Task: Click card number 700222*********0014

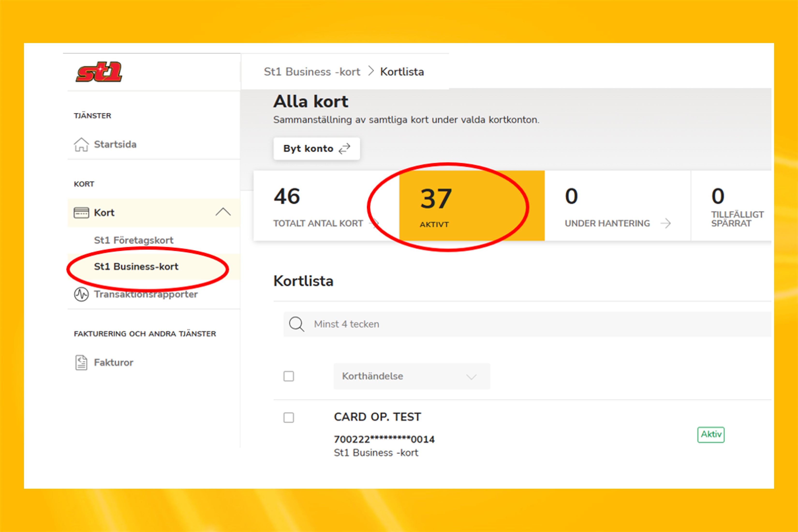Action: tap(384, 439)
